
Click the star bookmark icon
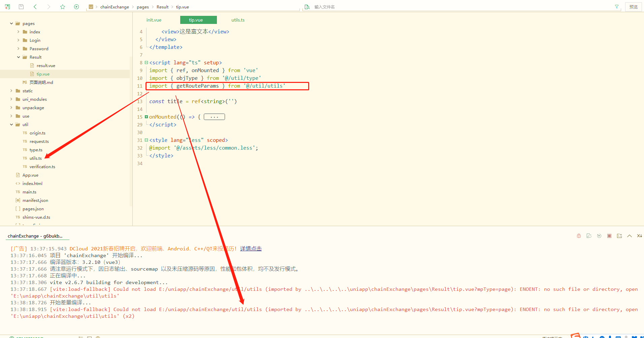63,7
